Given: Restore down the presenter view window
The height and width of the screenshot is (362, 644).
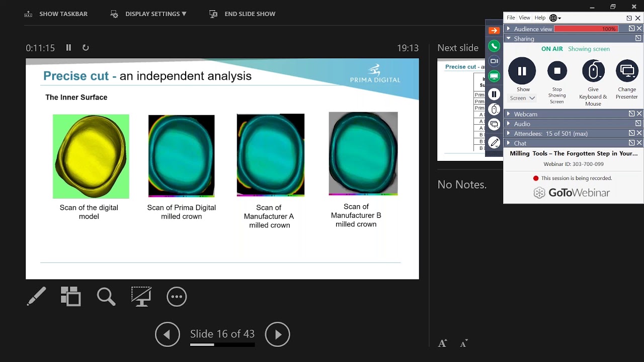Looking at the screenshot, I should click(613, 7).
